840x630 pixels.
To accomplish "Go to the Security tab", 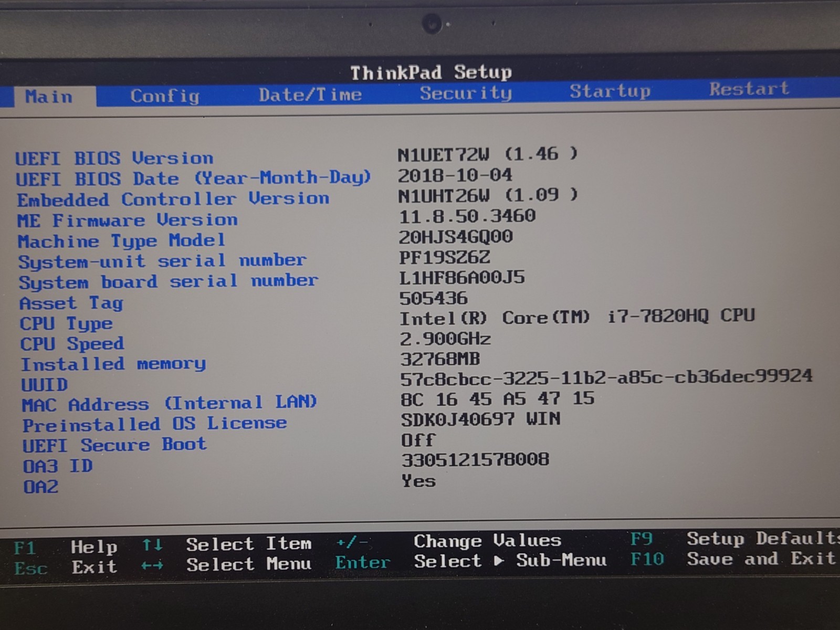I will (465, 93).
